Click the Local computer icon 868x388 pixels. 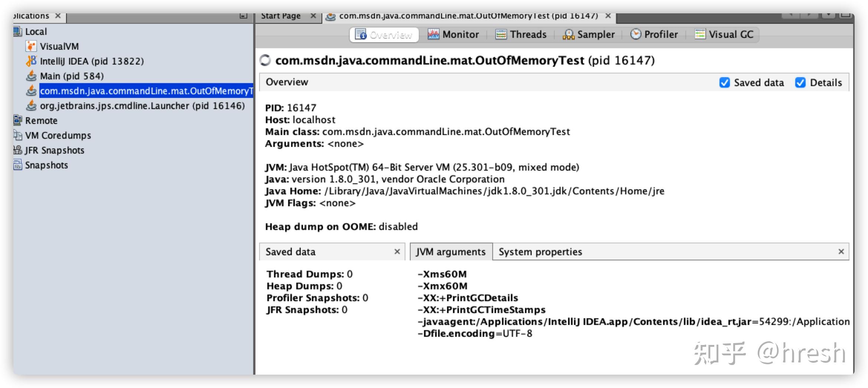[17, 32]
